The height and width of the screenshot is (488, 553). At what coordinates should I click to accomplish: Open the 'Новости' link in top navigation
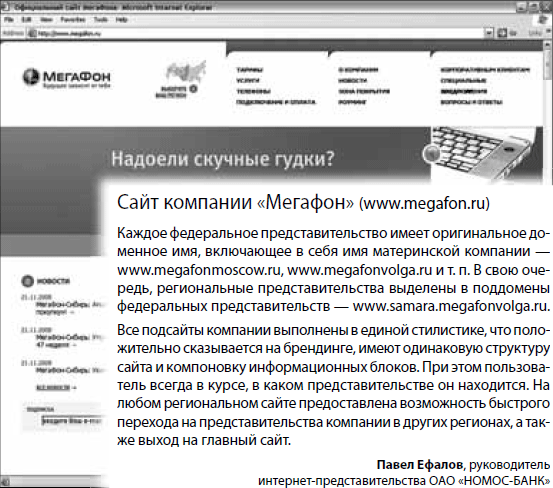[x=353, y=80]
